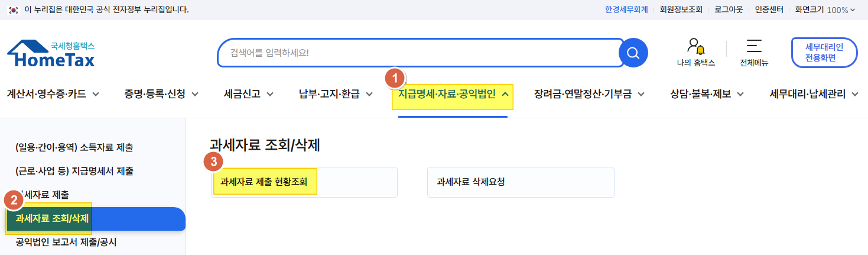Viewport: 868px width, 255px height.
Task: Open 납부·고지·환급 menu
Action: pyautogui.click(x=336, y=93)
